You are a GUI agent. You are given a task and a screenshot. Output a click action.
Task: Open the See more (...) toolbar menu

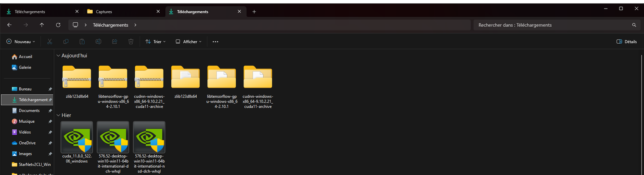[x=216, y=42]
